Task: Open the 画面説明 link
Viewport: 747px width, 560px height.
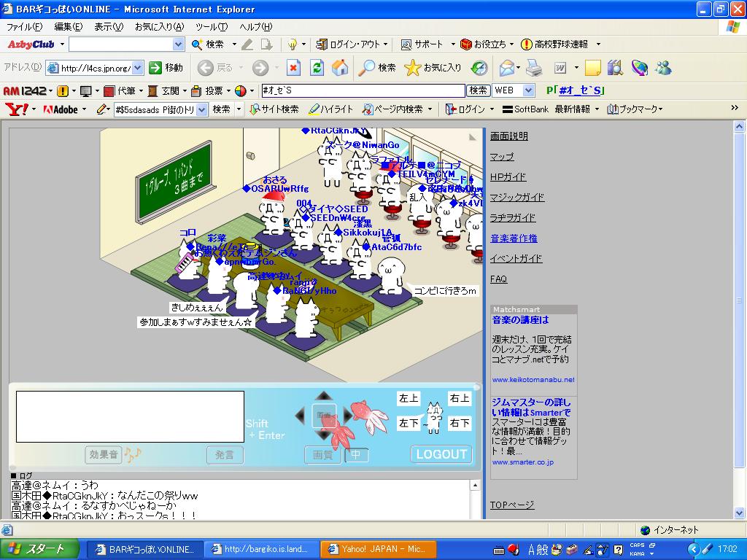Action: point(508,136)
